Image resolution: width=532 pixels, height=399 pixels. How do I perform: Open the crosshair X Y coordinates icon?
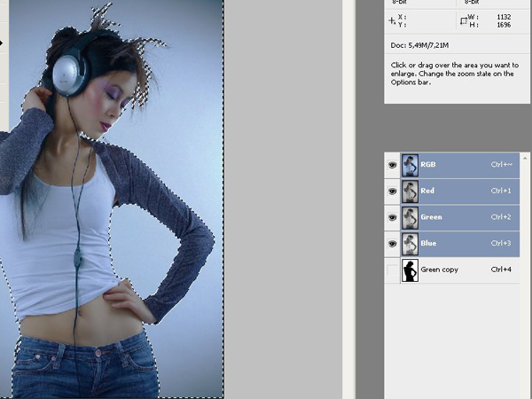[392, 21]
